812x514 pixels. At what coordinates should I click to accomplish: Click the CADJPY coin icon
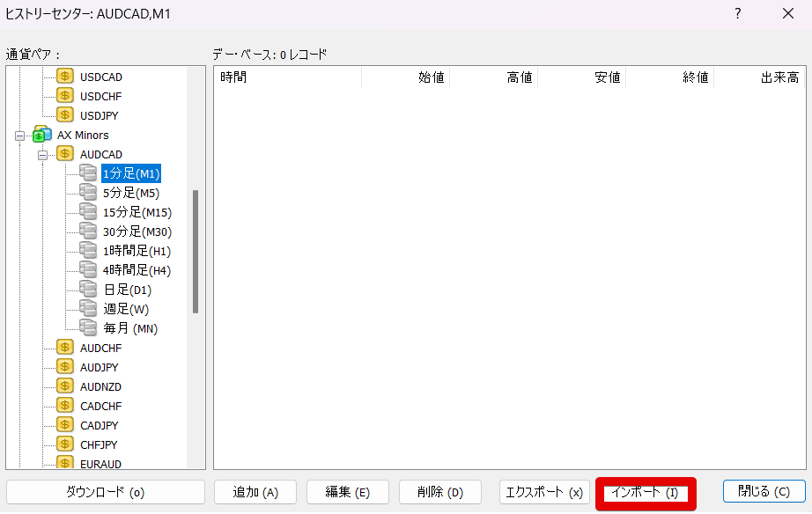65,425
